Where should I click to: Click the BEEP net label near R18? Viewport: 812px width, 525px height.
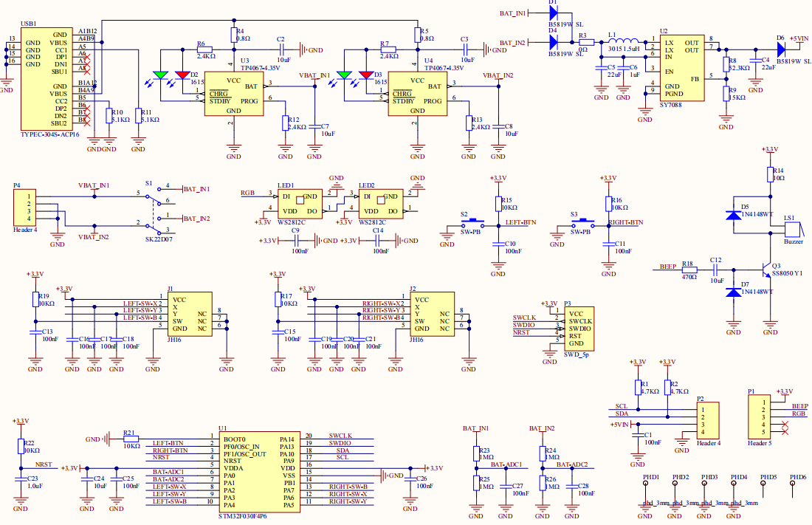(x=668, y=267)
